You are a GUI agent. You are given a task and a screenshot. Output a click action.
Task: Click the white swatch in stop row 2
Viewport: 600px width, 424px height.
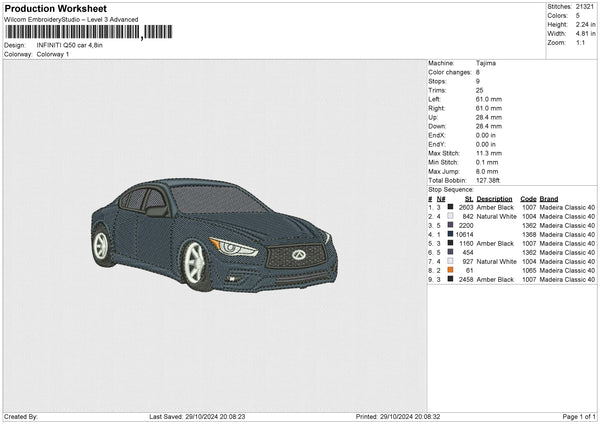(450, 216)
